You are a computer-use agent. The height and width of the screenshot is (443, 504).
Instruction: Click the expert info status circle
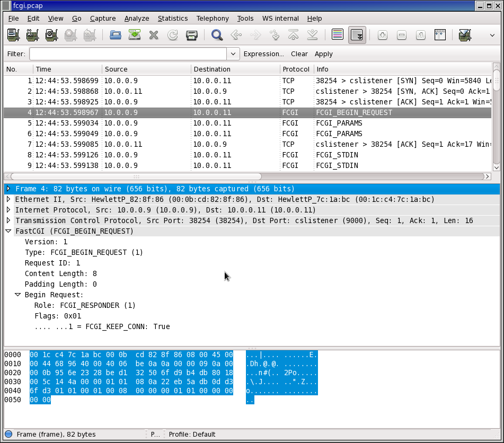pyautogui.click(x=8, y=435)
